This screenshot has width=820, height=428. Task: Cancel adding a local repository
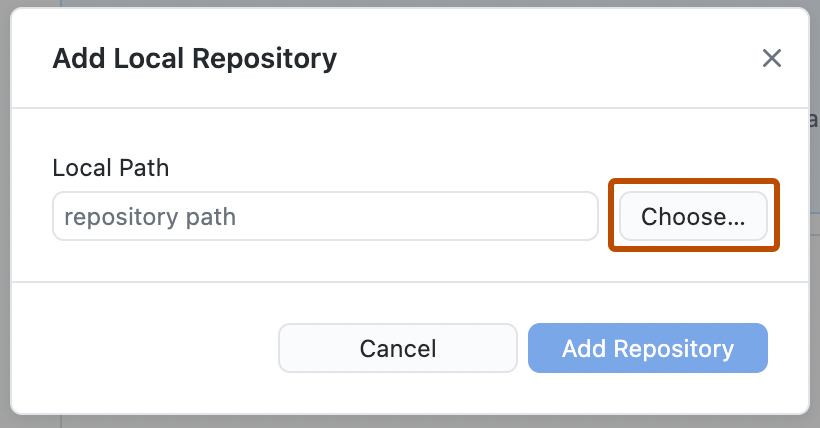tap(398, 348)
